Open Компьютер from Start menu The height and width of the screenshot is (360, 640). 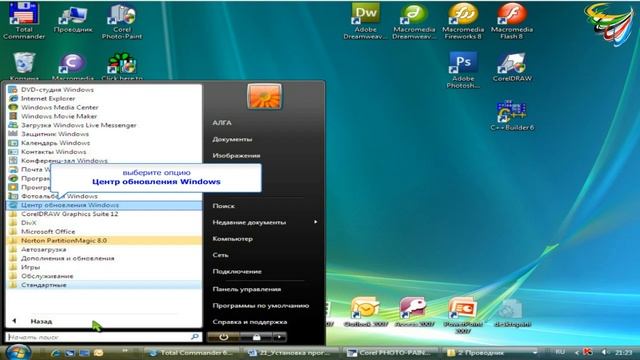(232, 238)
